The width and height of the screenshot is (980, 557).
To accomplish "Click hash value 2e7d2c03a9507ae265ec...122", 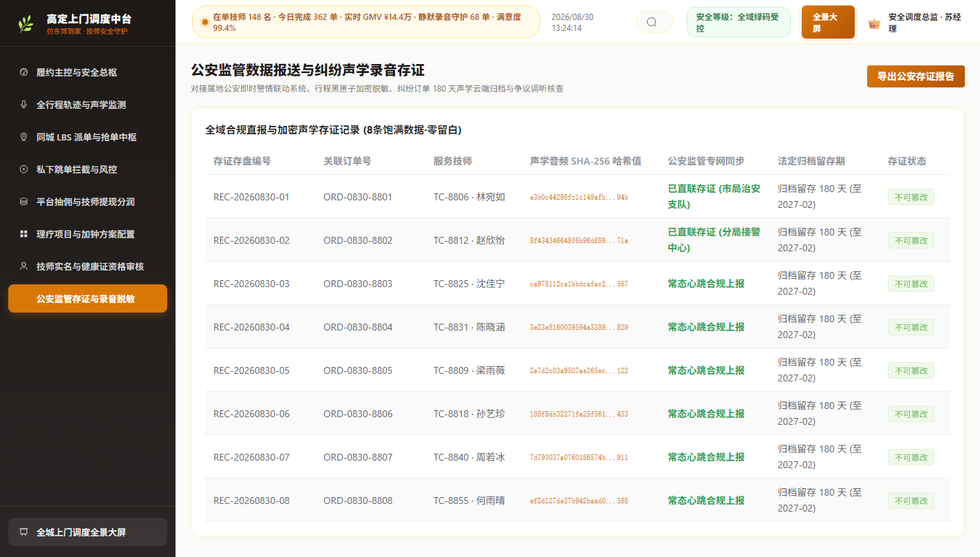I will [x=579, y=371].
